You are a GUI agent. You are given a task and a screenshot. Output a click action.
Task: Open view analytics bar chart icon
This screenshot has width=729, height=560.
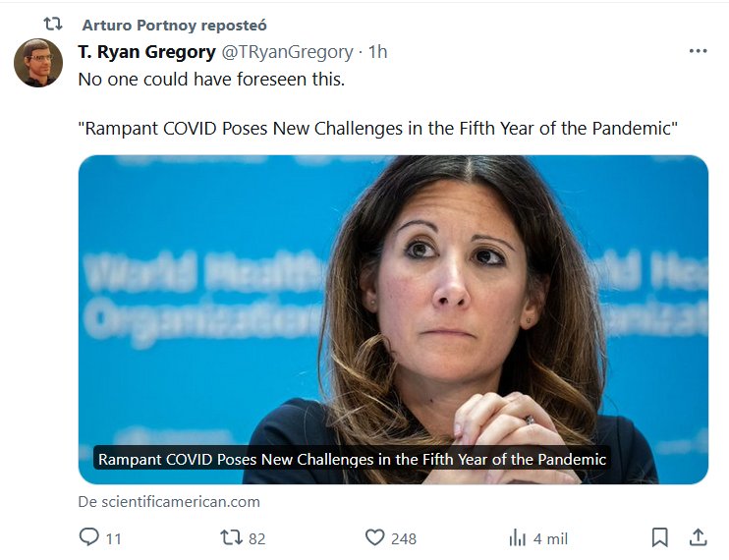(x=518, y=537)
